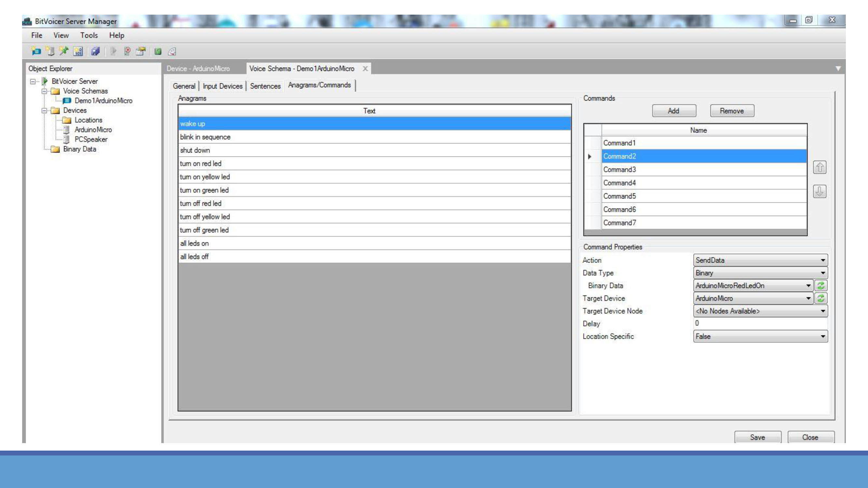This screenshot has height=488, width=868.
Task: Click the Add command button
Action: [673, 110]
